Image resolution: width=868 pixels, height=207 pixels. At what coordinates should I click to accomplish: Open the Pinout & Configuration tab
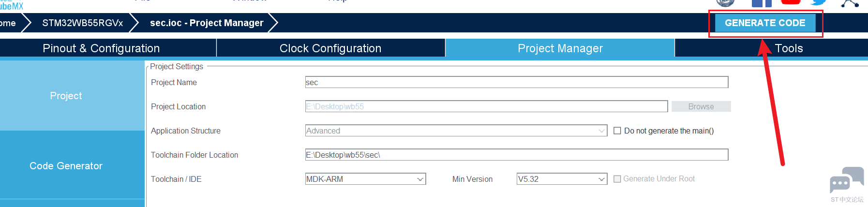pyautogui.click(x=101, y=48)
